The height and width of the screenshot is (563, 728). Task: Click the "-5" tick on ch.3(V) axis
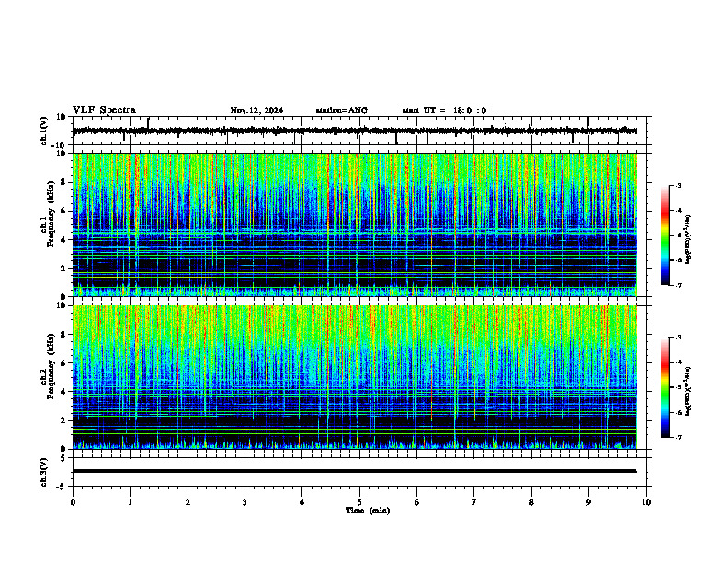pos(62,487)
